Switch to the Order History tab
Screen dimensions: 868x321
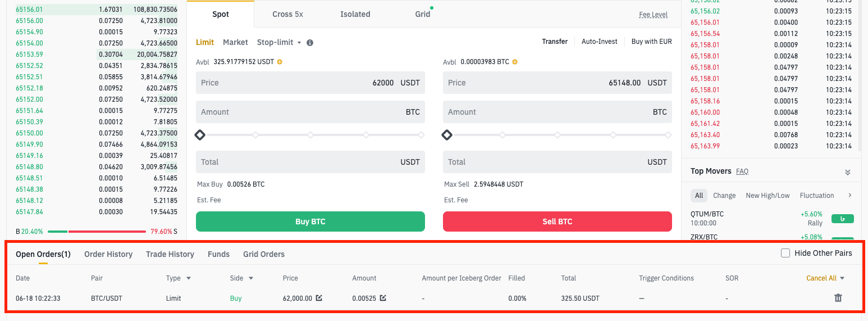pos(108,254)
